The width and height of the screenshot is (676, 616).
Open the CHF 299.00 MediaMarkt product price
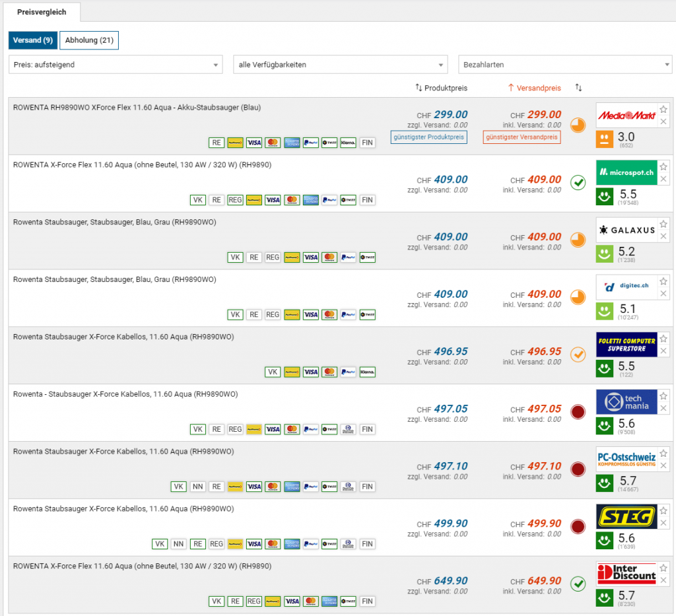pyautogui.click(x=450, y=115)
